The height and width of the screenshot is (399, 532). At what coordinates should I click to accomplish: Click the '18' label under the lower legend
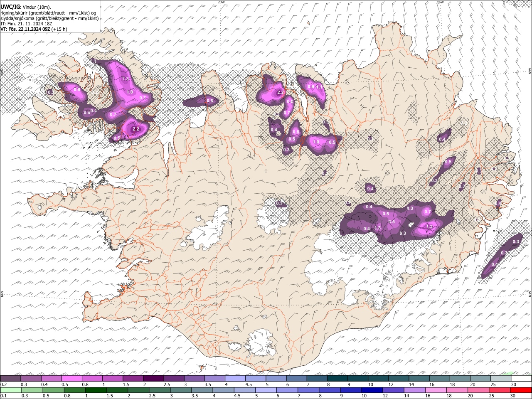[x=450, y=396]
